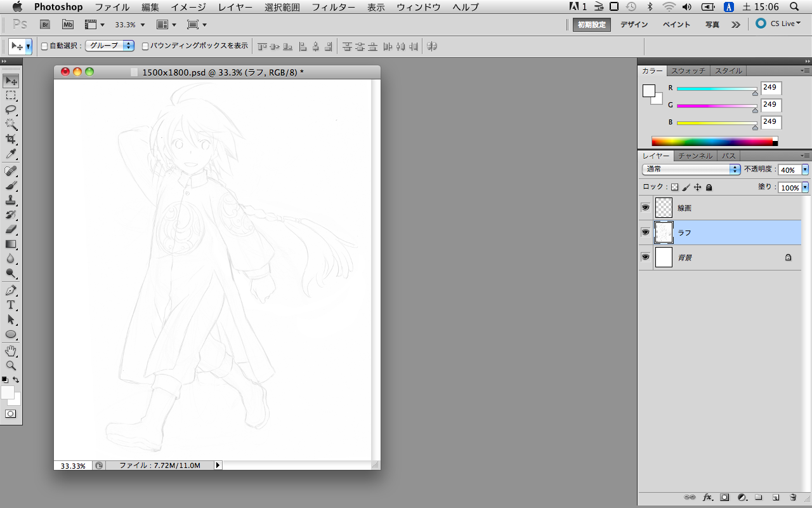The width and height of the screenshot is (812, 508).
Task: Select the Zoom tool in the toolbox
Action: tap(11, 366)
